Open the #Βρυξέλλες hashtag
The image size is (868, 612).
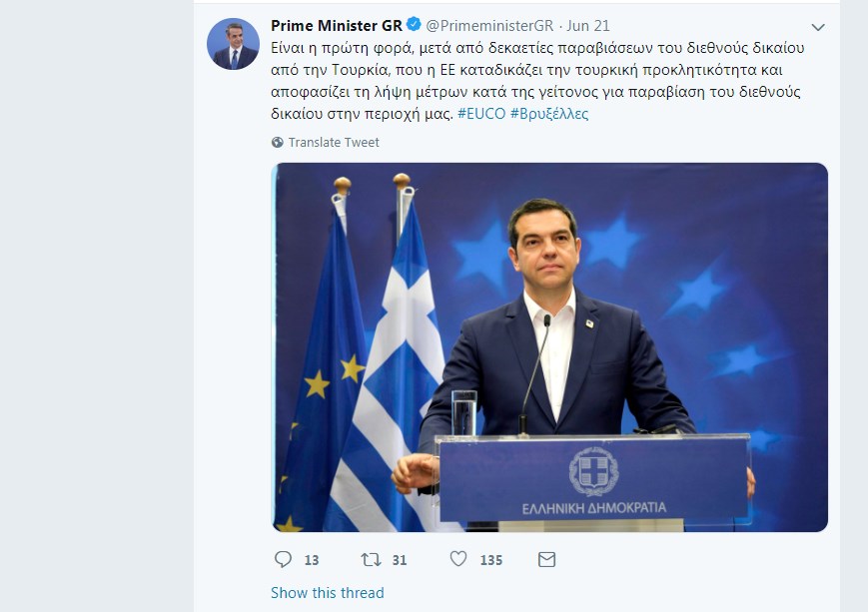pos(549,114)
